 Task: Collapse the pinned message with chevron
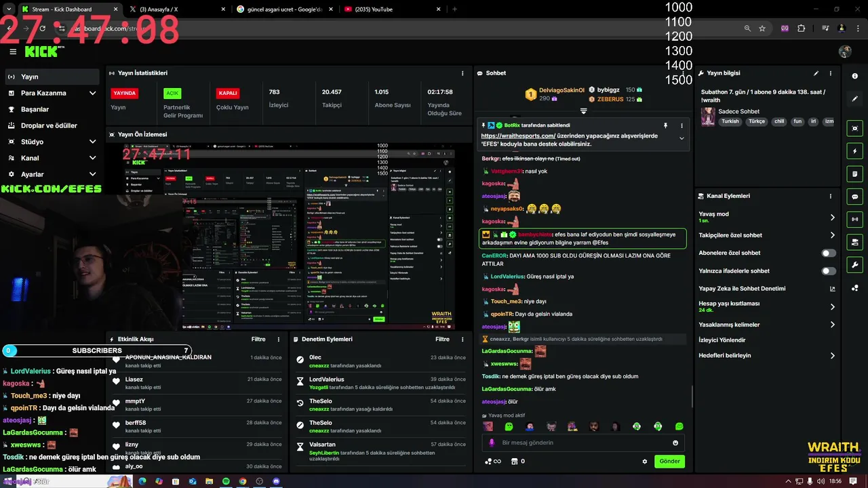pyautogui.click(x=682, y=138)
